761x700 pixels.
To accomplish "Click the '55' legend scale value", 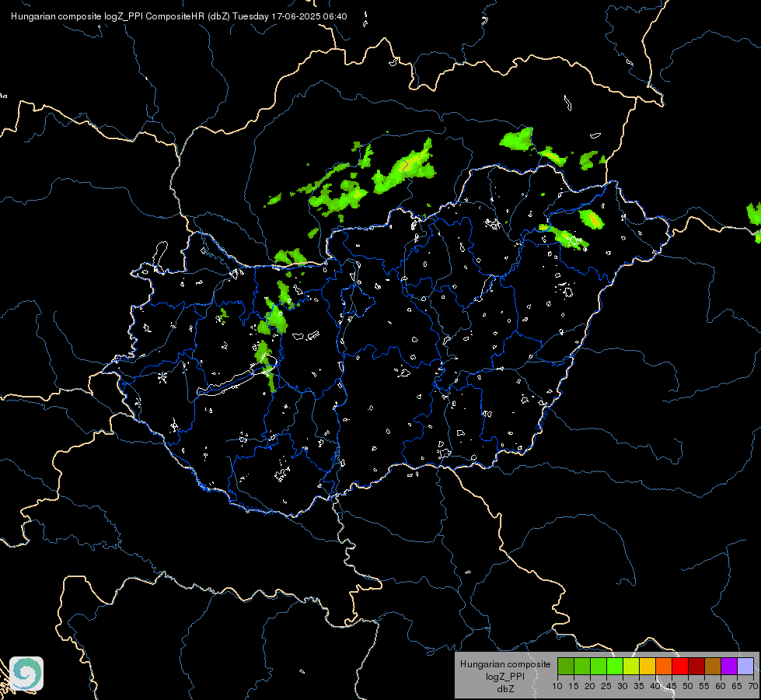I will click(x=704, y=687).
